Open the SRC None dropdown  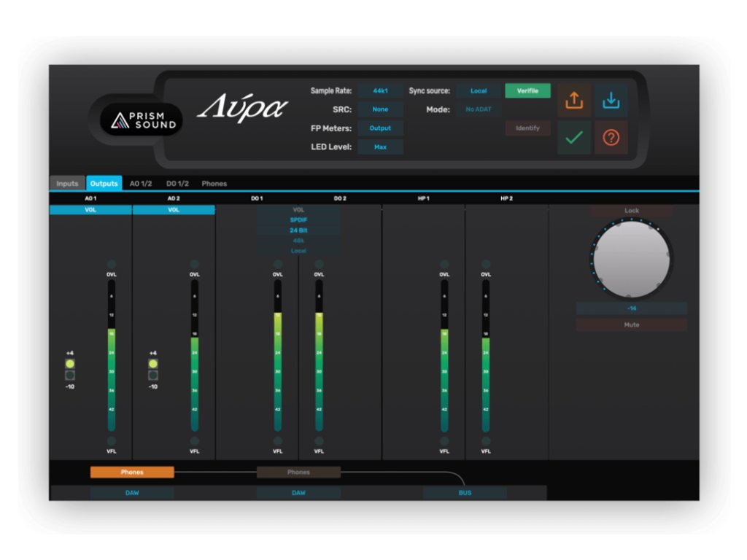click(x=380, y=109)
